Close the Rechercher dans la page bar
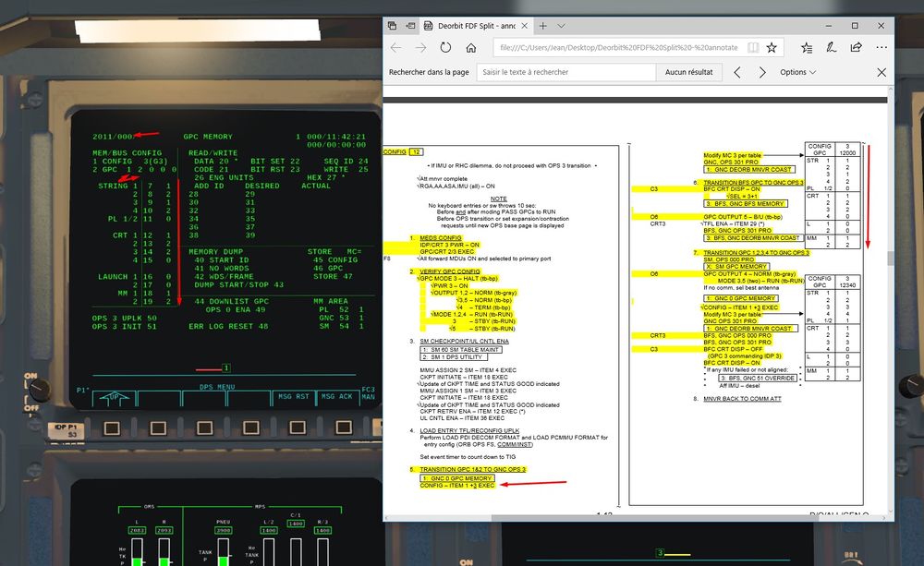Image resolution: width=924 pixels, height=566 pixels. click(881, 72)
